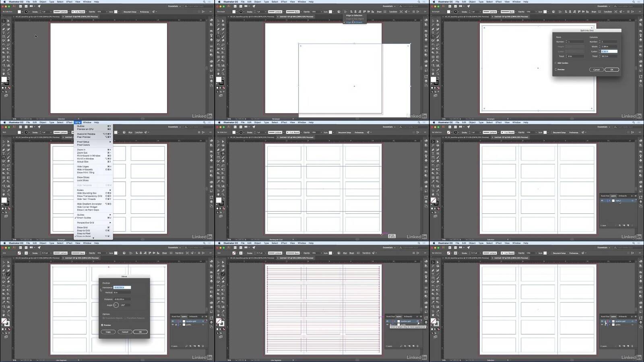The image size is (644, 362).
Task: Open the Proof Setup submenu arrow
Action: coord(110,142)
